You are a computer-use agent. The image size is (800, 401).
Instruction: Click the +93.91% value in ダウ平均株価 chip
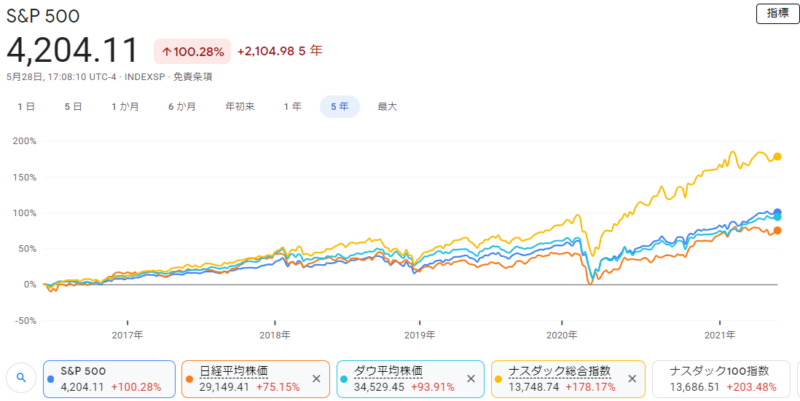(433, 387)
